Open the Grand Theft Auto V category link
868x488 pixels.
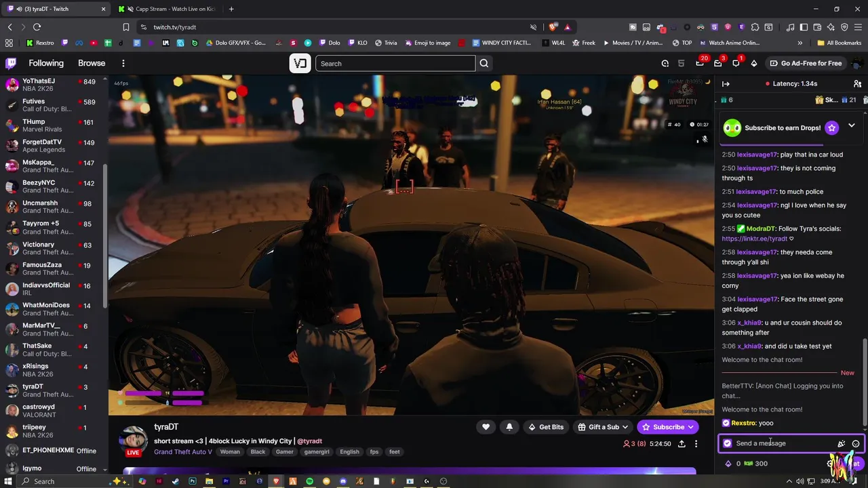[x=183, y=452]
